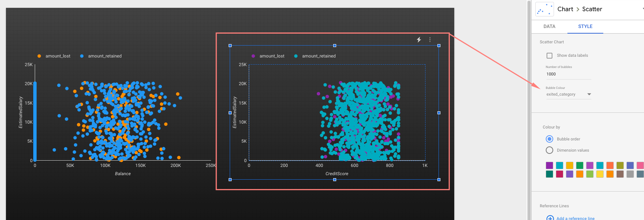The width and height of the screenshot is (644, 220).
Task: Click the Number of bubbles input field
Action: tap(568, 74)
